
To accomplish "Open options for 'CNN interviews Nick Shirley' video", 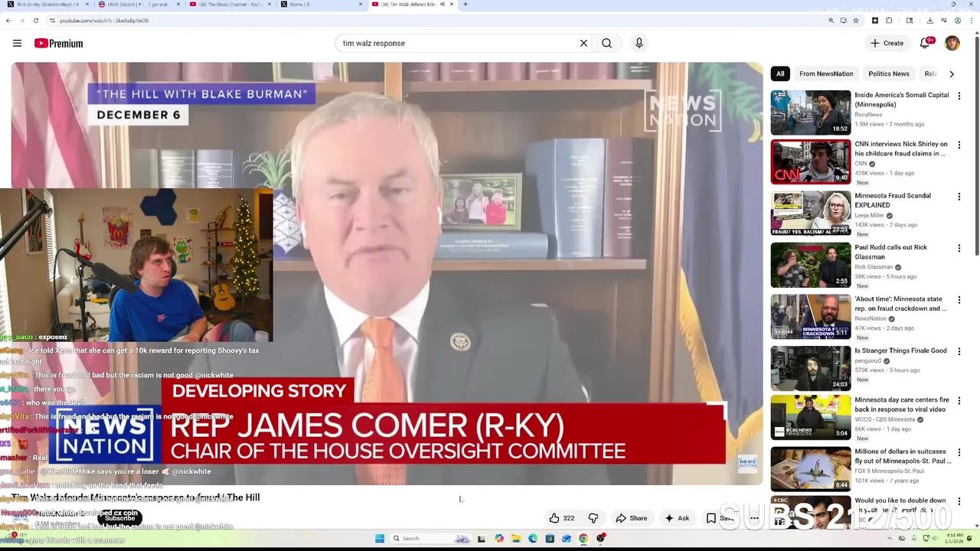I will pyautogui.click(x=959, y=145).
